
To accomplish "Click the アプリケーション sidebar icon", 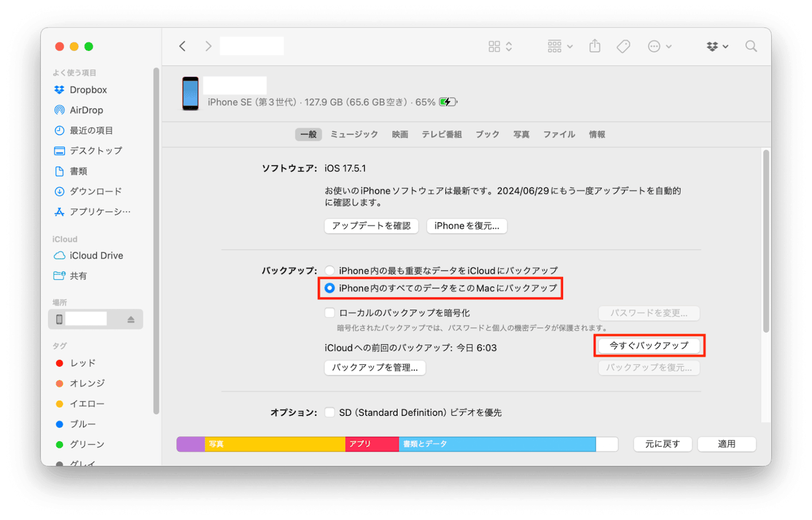I will [x=59, y=212].
